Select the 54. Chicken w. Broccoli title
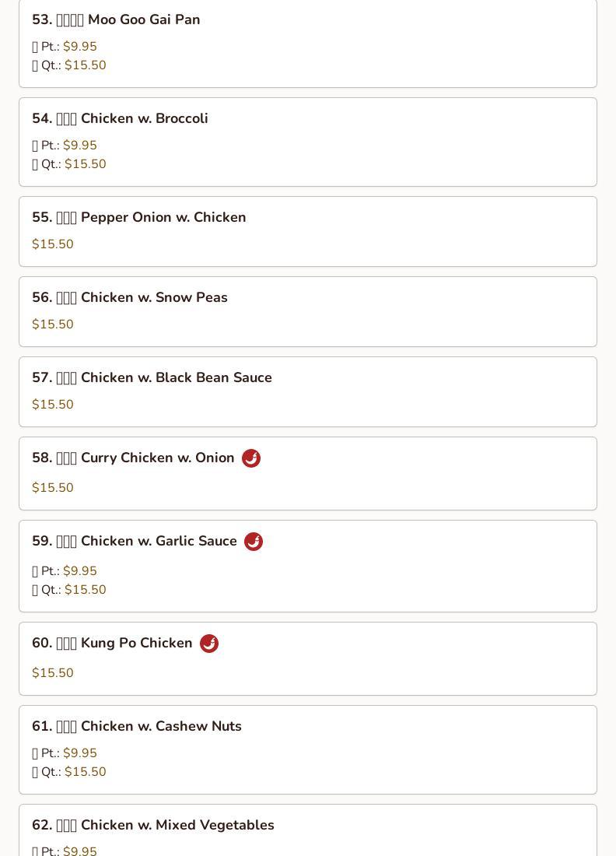The image size is (616, 856). pos(120,118)
